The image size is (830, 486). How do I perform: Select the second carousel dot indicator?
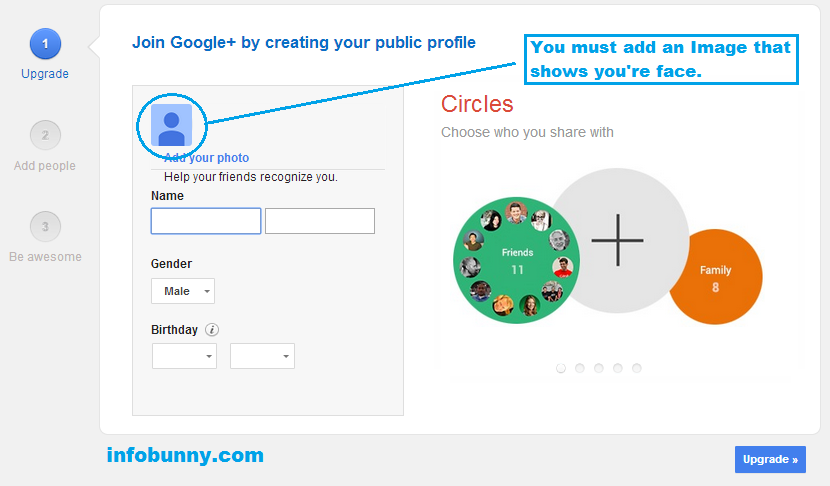(x=580, y=368)
